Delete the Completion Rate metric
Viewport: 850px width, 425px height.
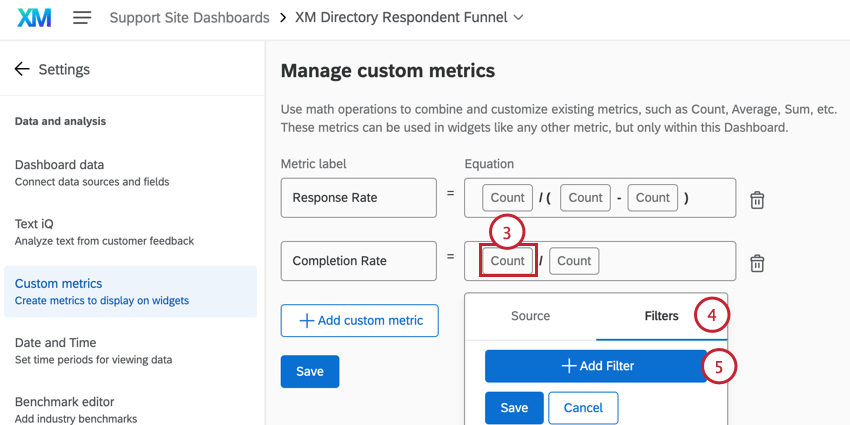point(757,263)
